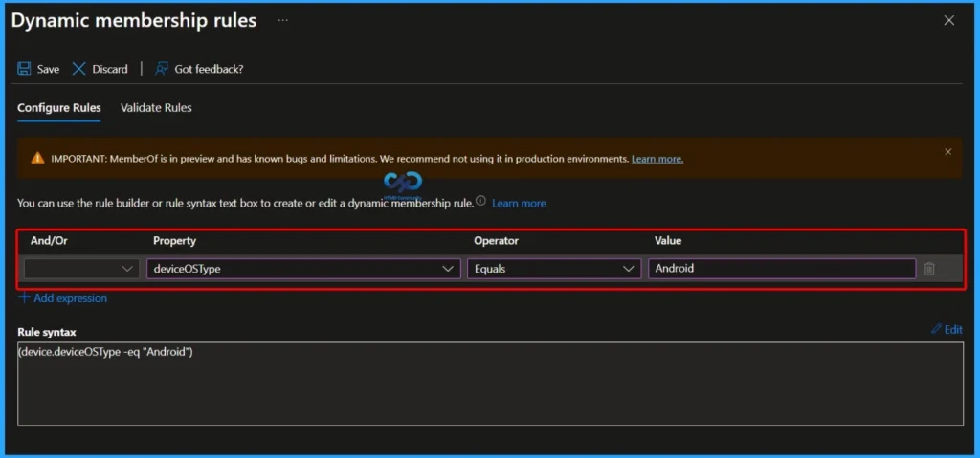
Task: Open the Operator dropdown showing Equals
Action: click(x=554, y=269)
